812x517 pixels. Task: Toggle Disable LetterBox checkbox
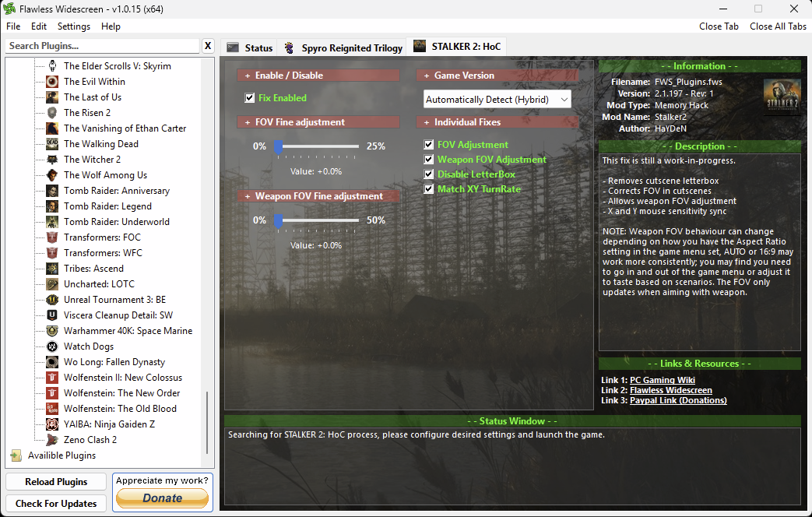click(429, 174)
